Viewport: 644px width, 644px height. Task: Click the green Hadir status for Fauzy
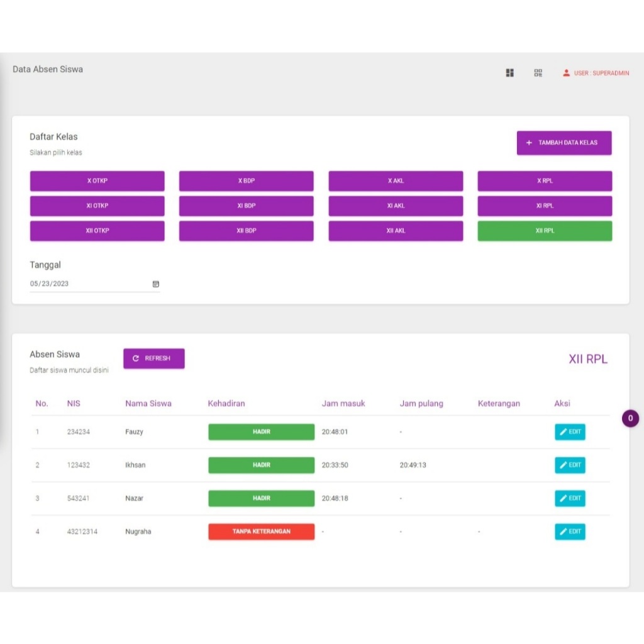pos(261,432)
